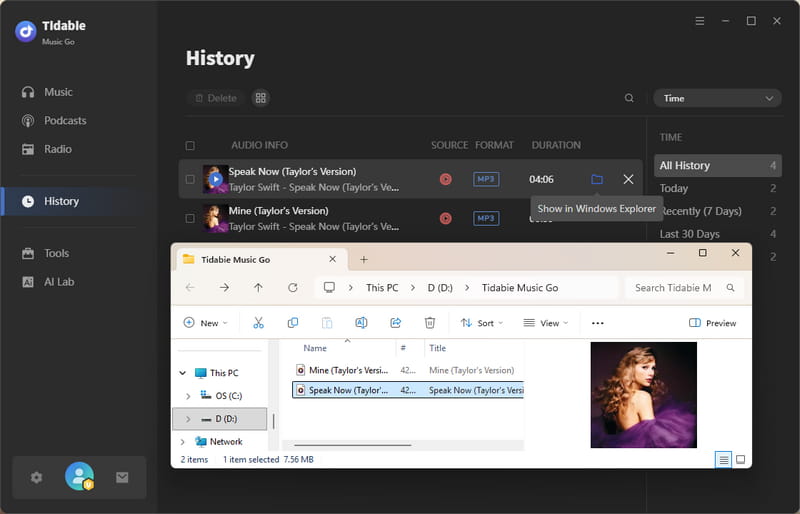Open the AI Lab section
This screenshot has width=800, height=514.
tap(59, 282)
